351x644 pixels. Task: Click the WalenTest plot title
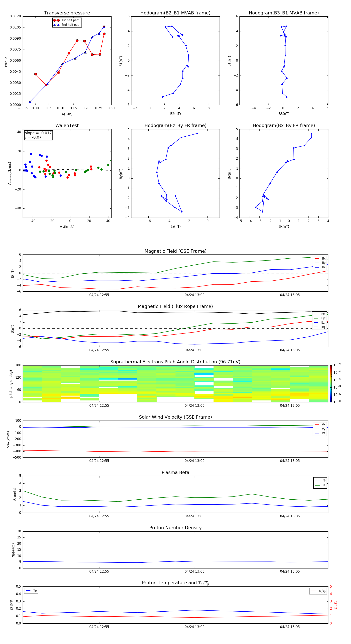pyautogui.click(x=67, y=125)
